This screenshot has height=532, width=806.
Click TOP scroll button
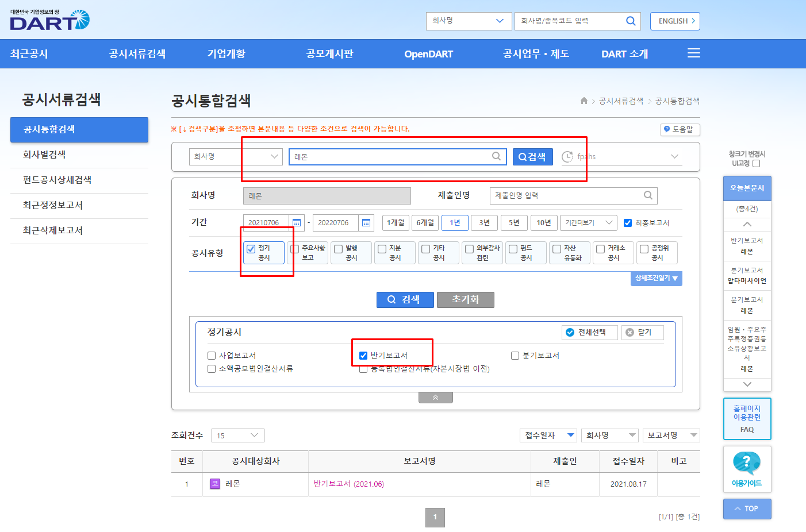coord(747,509)
